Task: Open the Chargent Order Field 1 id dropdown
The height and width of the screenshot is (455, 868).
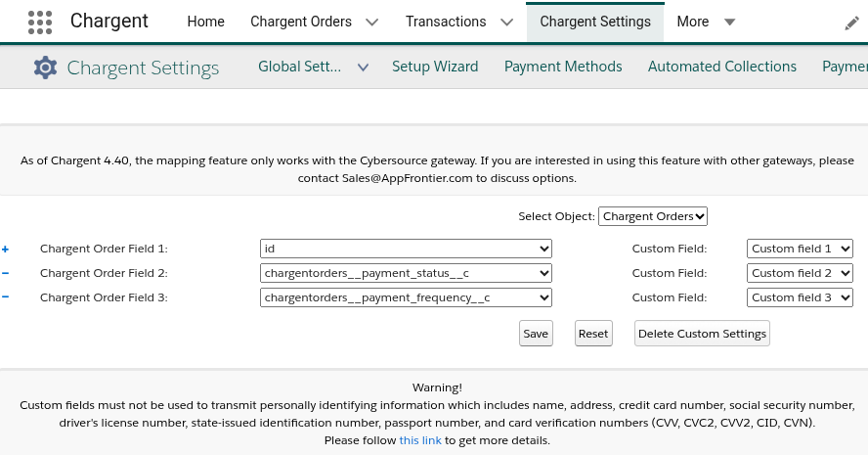Action: click(x=406, y=249)
